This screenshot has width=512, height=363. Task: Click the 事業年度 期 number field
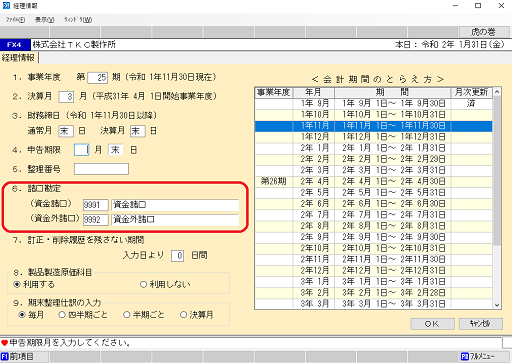[x=97, y=78]
